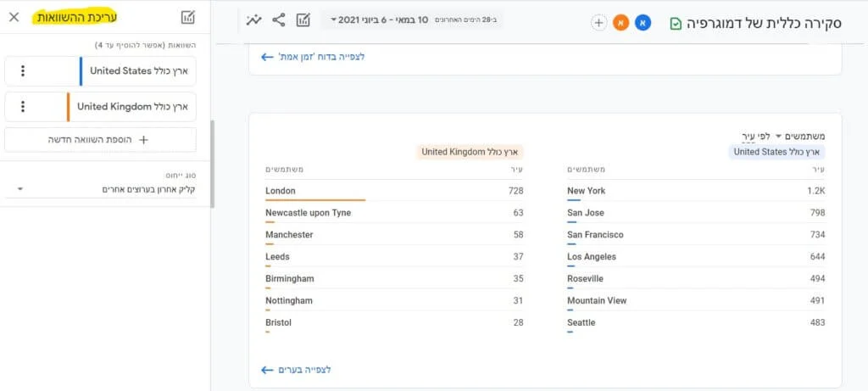The width and height of the screenshot is (868, 391).
Task: Click the green verified check icon near title
Action: tap(676, 24)
